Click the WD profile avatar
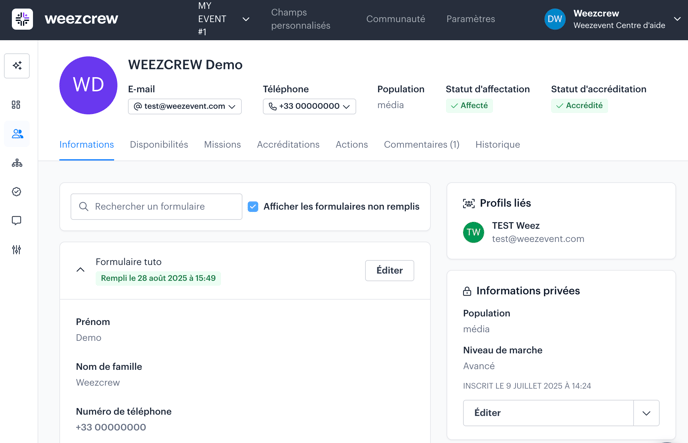 point(88,85)
